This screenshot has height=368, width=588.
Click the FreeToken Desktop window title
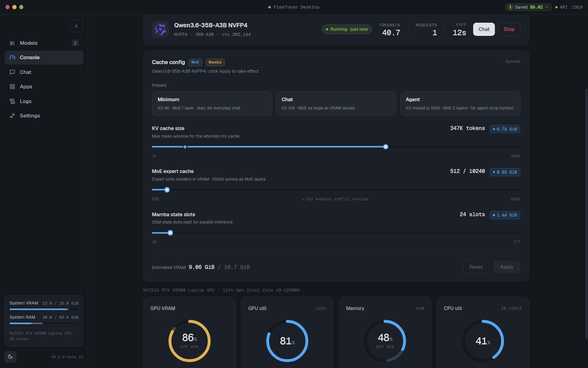click(x=296, y=7)
